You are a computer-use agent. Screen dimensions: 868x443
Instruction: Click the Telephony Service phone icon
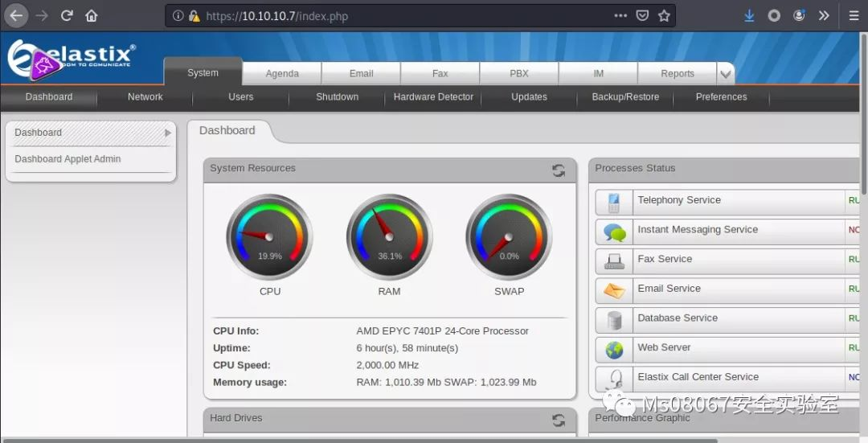point(614,202)
